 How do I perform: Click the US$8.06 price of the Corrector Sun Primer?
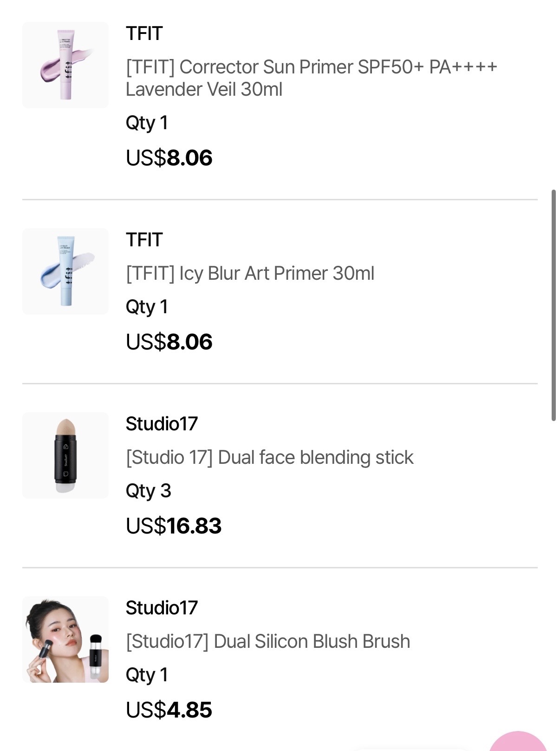(169, 158)
